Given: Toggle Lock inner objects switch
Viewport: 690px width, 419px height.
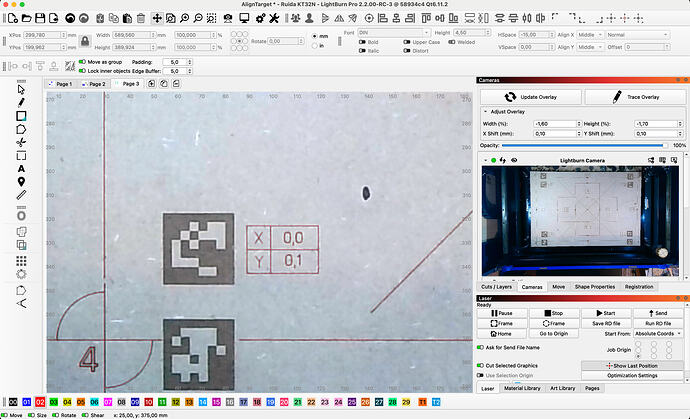Looking at the screenshot, I should coord(82,71).
